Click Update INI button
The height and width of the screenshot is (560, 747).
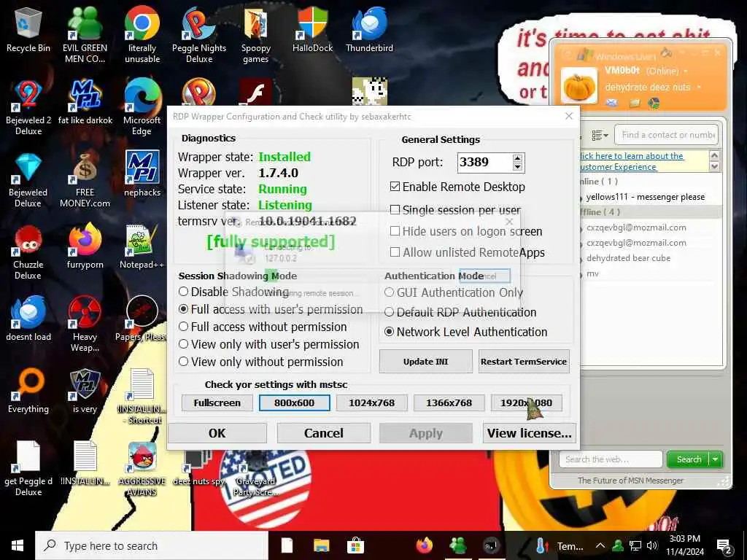425,362
